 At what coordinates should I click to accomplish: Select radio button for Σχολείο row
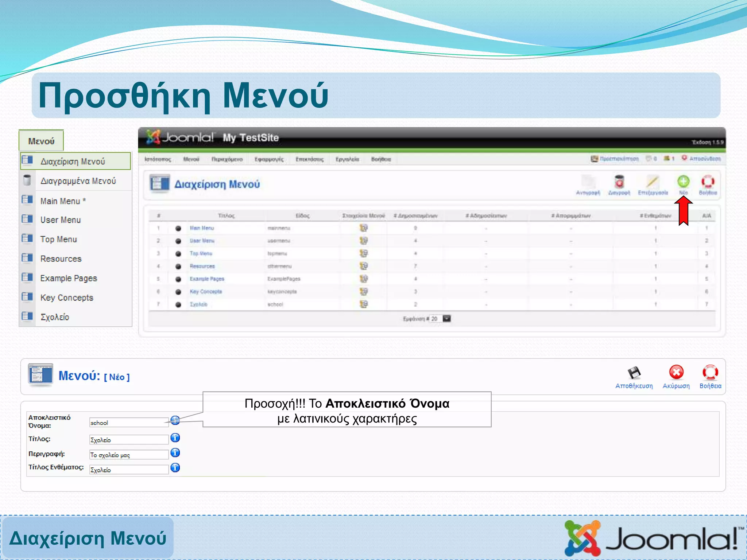(178, 305)
